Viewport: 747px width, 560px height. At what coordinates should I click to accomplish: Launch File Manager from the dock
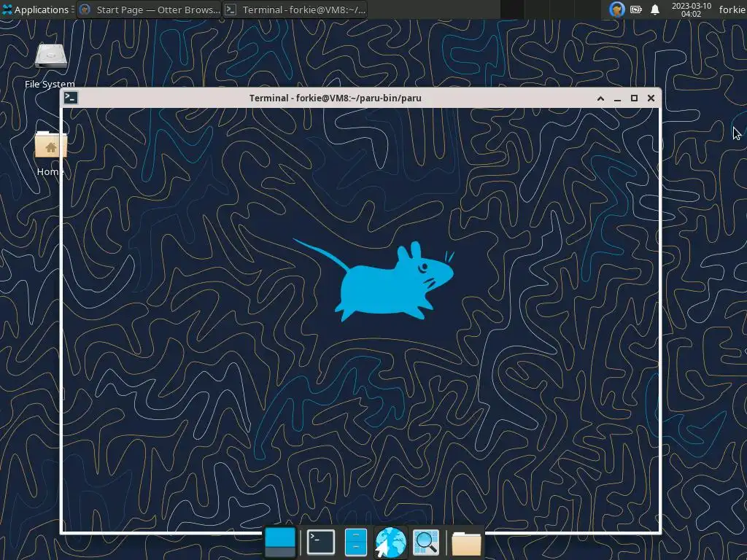pos(355,542)
